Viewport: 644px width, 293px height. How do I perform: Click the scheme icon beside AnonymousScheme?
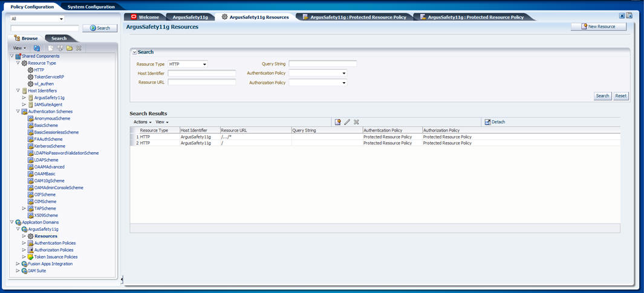(30, 118)
